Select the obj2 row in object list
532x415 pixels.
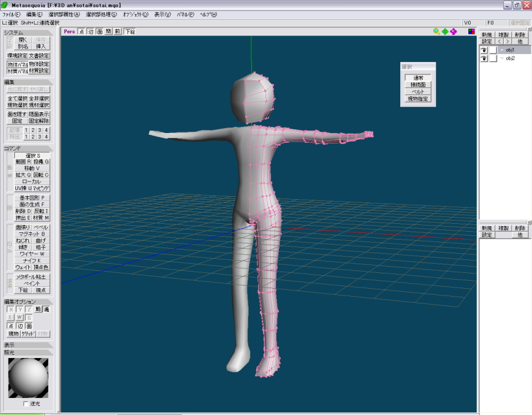505,58
